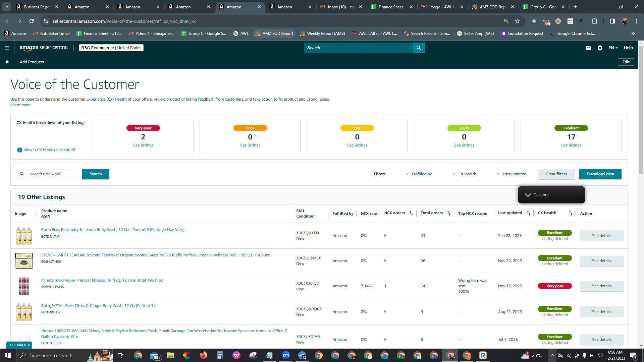644x362 pixels.
Task: Open Learn more link
Action: pos(20,105)
